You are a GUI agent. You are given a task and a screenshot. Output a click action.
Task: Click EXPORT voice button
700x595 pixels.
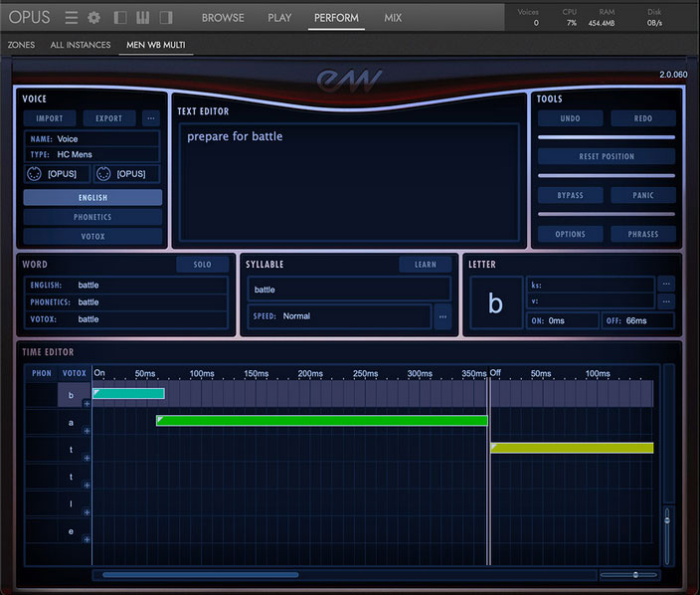pyautogui.click(x=109, y=118)
